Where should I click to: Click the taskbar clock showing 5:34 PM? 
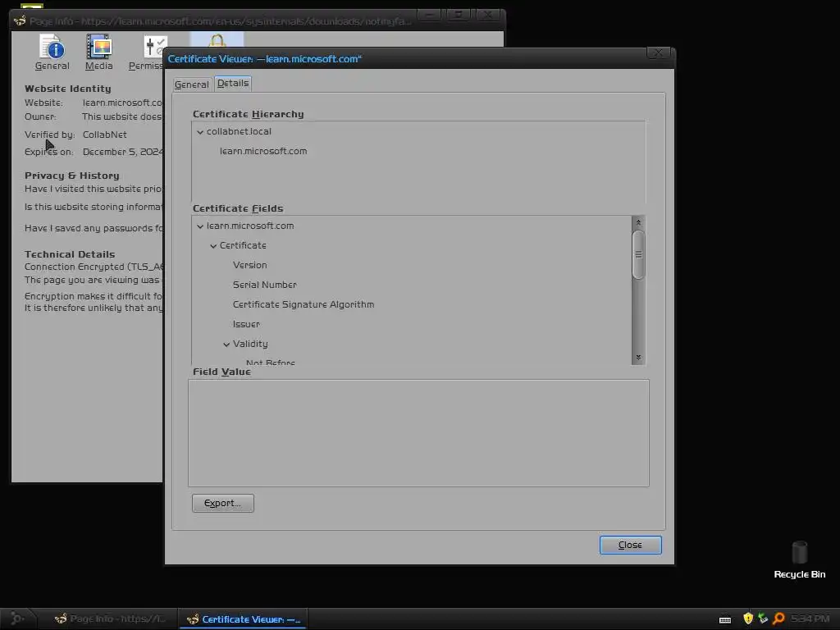pyautogui.click(x=810, y=619)
